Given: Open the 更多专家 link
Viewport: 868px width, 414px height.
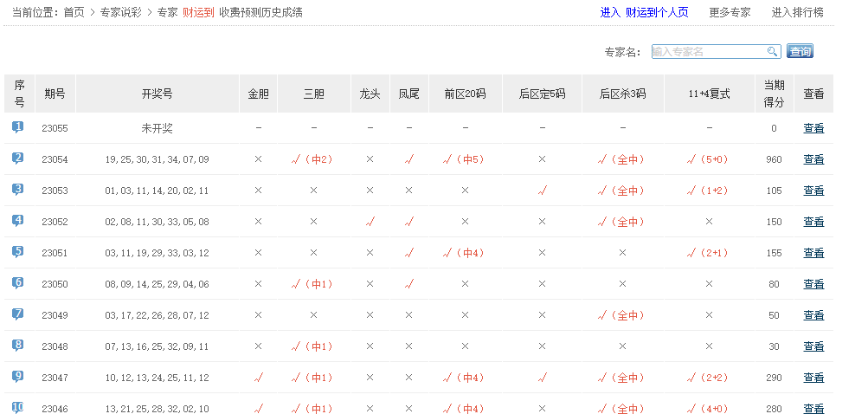Looking at the screenshot, I should 730,13.
